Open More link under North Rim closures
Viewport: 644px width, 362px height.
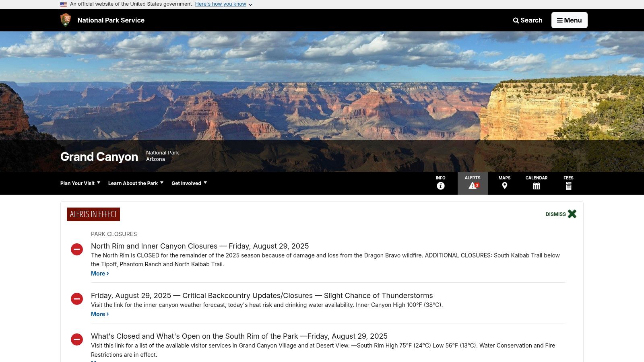click(x=100, y=274)
